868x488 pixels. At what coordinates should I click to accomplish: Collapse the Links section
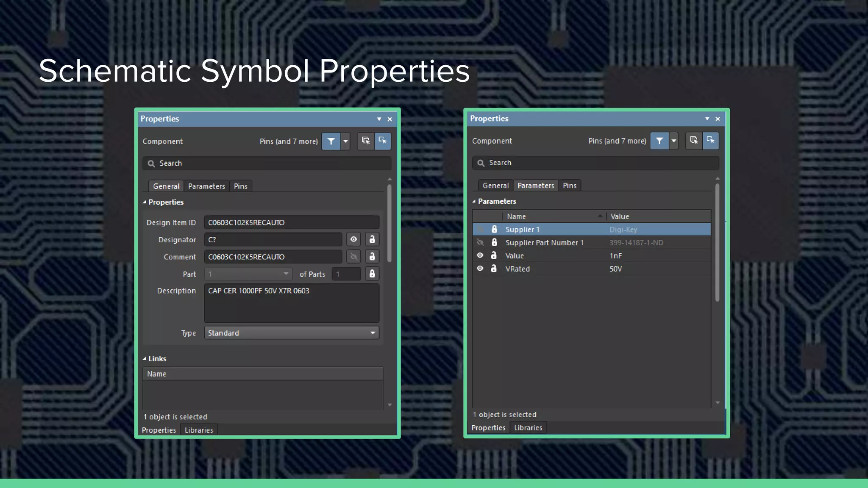[145, 358]
